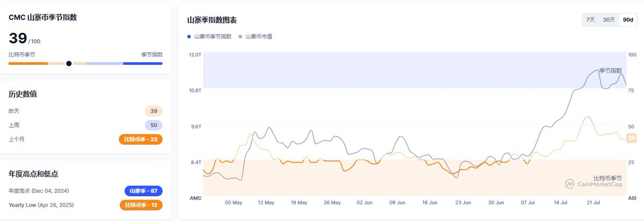Click the 比特币季 - 23 badge

tap(140, 139)
